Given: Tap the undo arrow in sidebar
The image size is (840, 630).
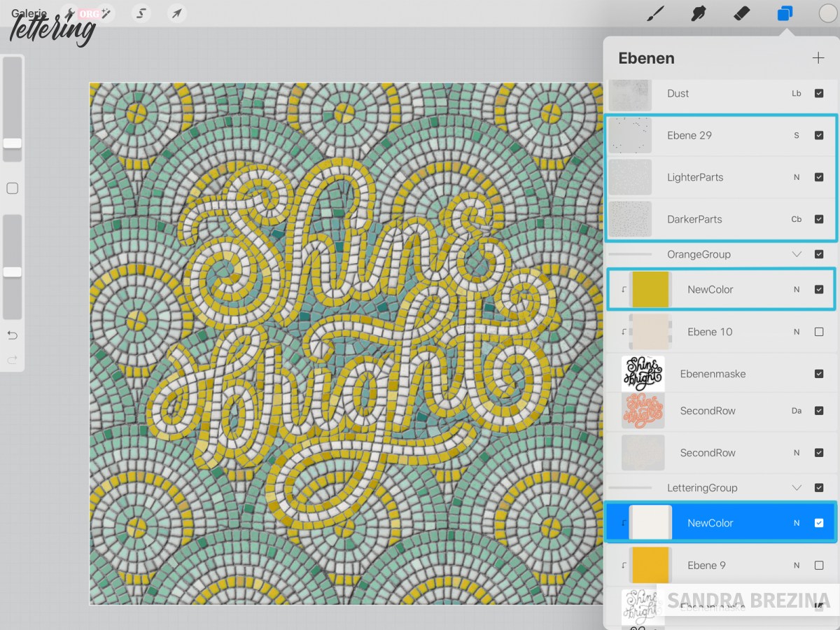Looking at the screenshot, I should [x=12, y=335].
